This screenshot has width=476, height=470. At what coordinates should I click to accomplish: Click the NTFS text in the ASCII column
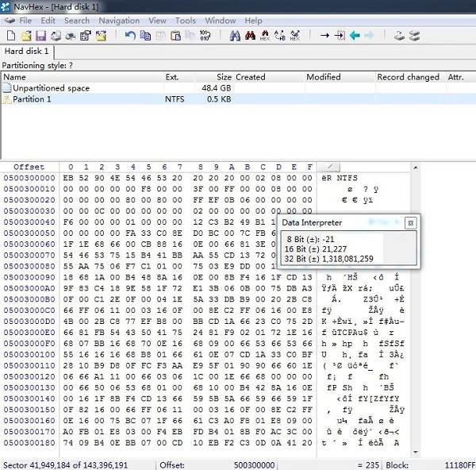[x=347, y=178]
